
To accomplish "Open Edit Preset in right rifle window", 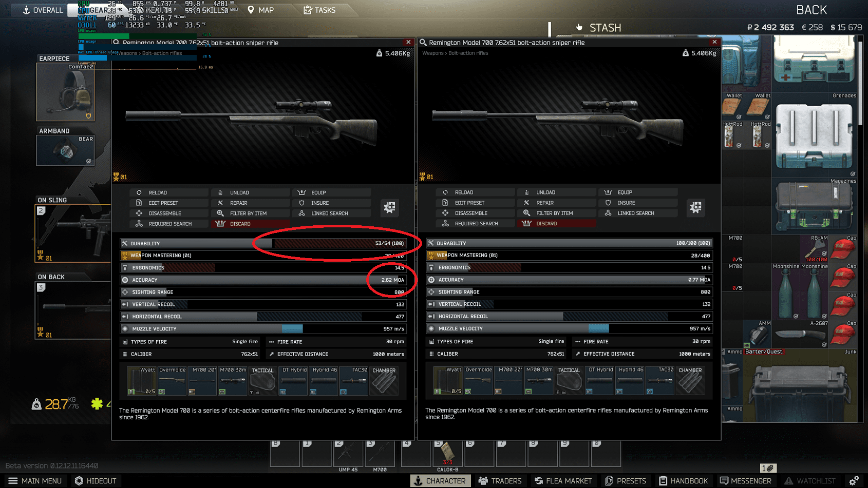I will pyautogui.click(x=475, y=203).
